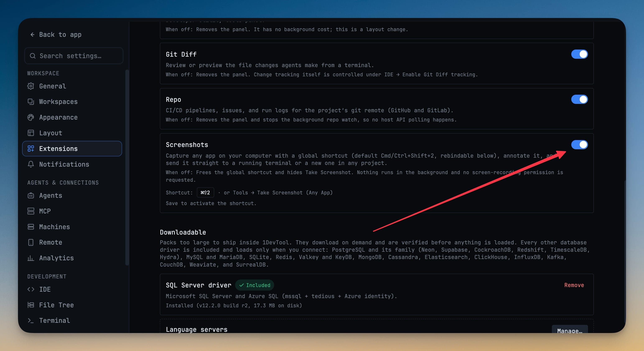The height and width of the screenshot is (351, 644).
Task: Click the 'Save to activate the shortcut.' text
Action: 211,203
